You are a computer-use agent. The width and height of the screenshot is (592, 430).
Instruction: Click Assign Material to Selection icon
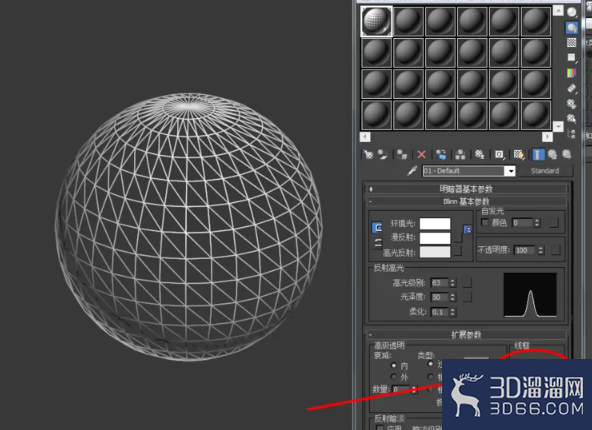coord(402,154)
